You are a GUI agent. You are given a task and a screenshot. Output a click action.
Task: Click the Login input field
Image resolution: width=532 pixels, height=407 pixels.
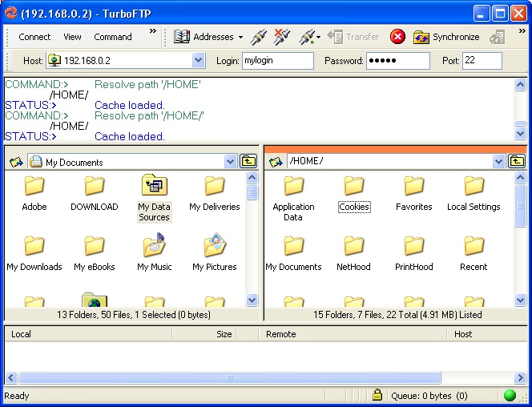[x=278, y=61]
